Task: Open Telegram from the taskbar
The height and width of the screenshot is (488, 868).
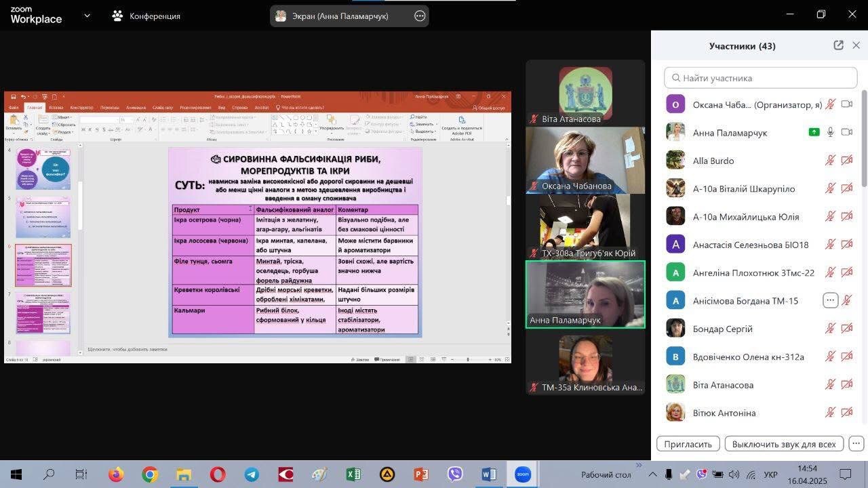Action: point(252,474)
